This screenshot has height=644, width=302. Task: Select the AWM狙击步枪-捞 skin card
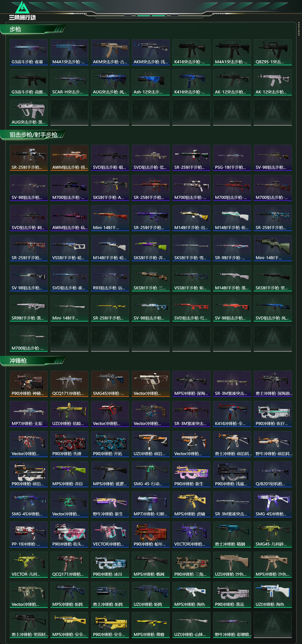(69, 158)
